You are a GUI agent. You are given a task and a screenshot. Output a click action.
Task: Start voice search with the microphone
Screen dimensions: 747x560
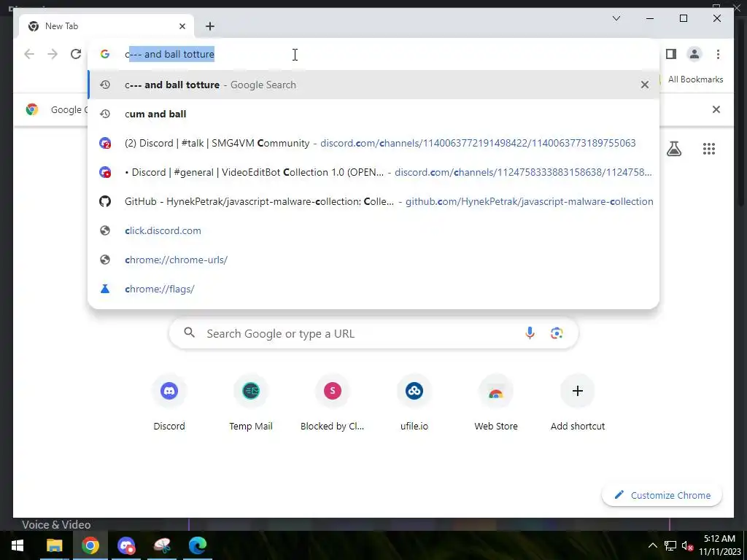(530, 333)
